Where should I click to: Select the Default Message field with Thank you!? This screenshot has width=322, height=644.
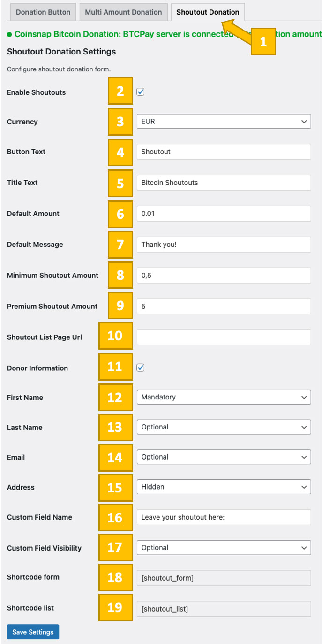[224, 244]
